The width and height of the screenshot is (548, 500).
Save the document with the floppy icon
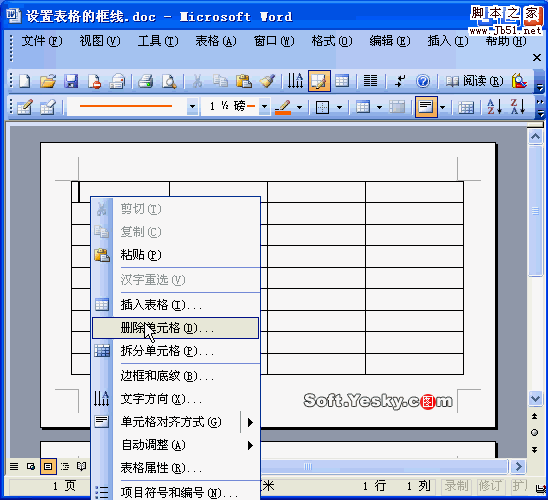(x=71, y=81)
